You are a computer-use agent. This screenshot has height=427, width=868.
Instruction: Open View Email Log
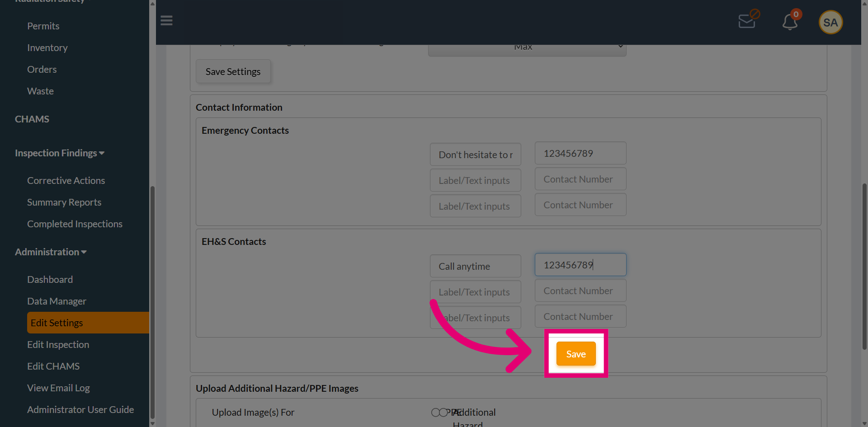point(58,388)
